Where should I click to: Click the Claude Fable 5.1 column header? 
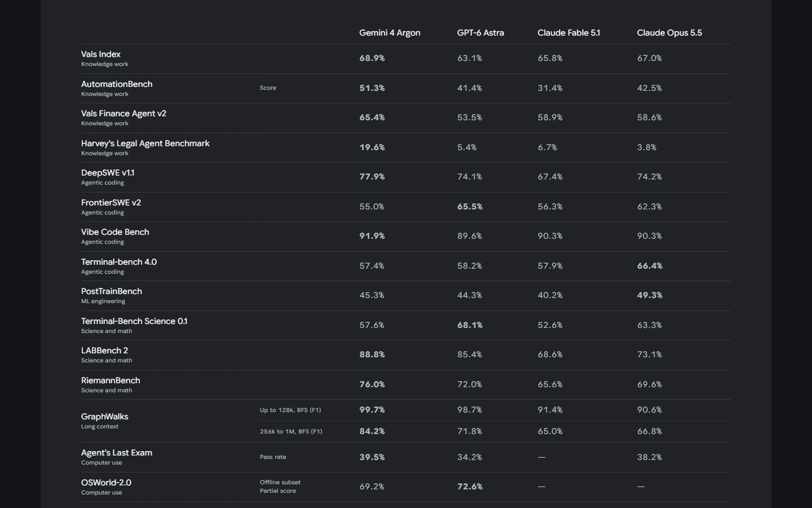(x=568, y=33)
